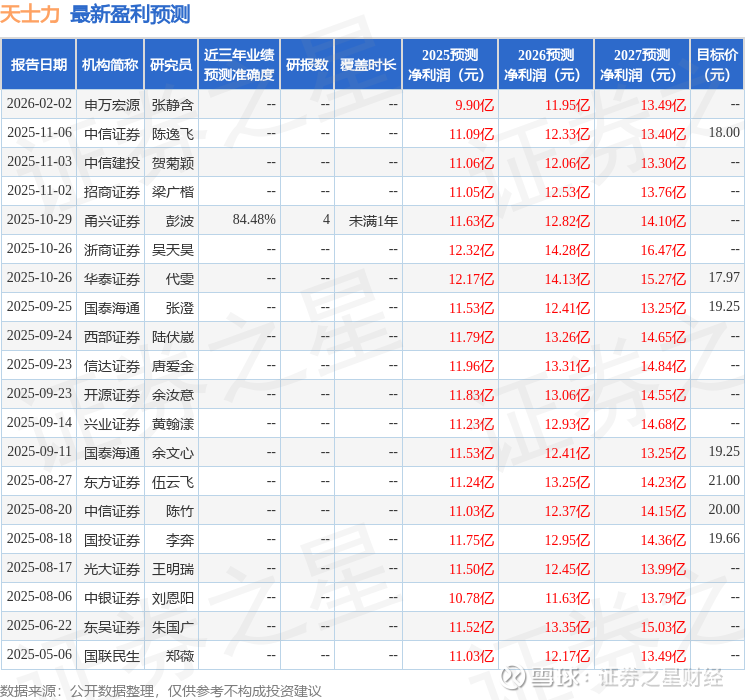Click coverage duration 未满1年

coord(373,221)
